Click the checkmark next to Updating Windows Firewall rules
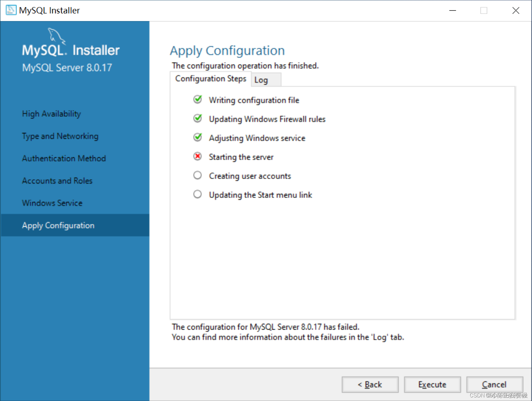532x401 pixels. click(x=198, y=119)
